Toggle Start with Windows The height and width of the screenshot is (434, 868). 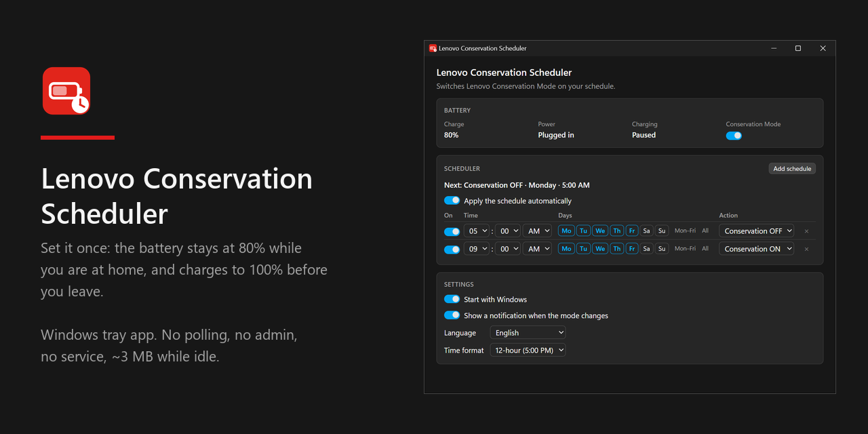(x=452, y=299)
